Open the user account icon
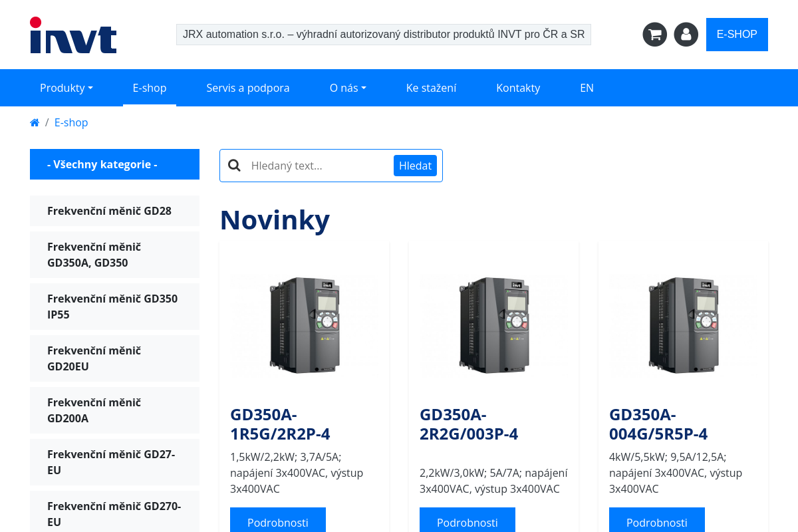The height and width of the screenshot is (532, 798). click(x=686, y=35)
